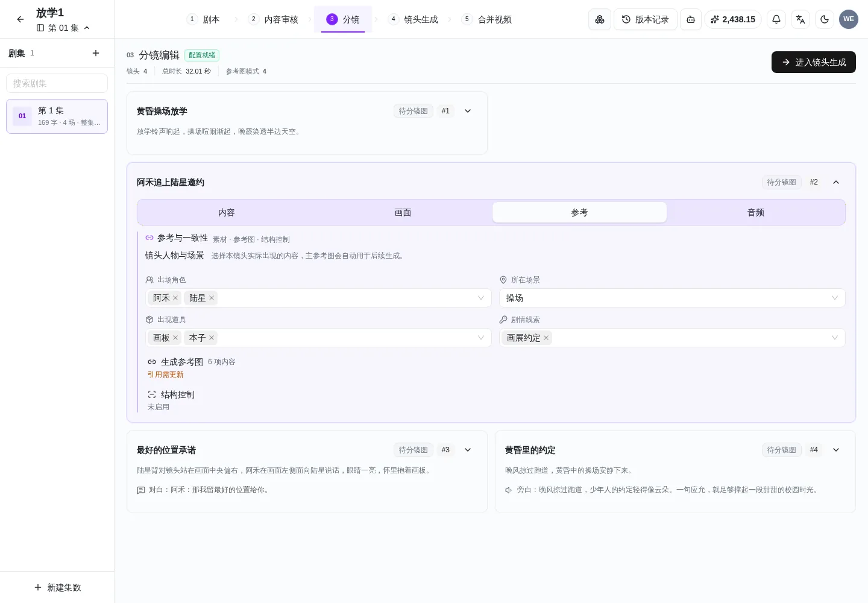Remove the 陆星 character tag

212,298
